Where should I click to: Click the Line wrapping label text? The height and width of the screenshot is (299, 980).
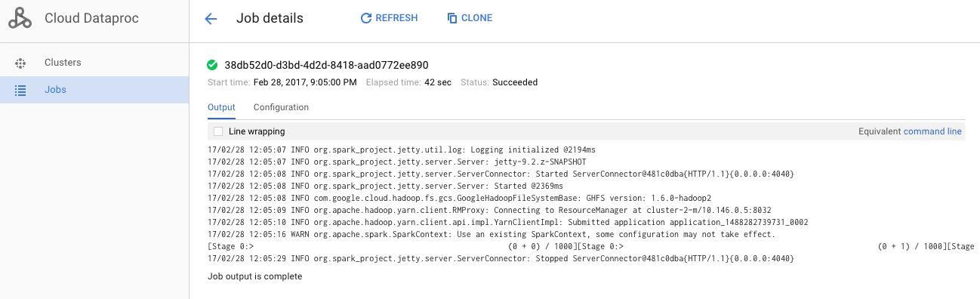click(x=257, y=131)
